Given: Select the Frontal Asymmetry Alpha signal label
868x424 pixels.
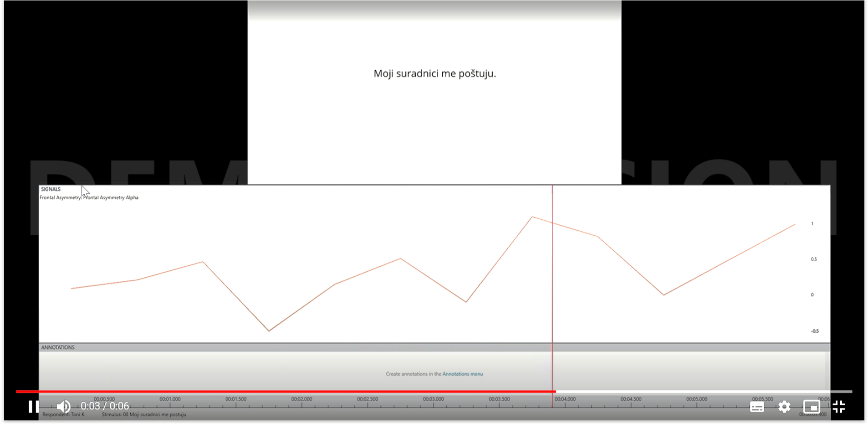Looking at the screenshot, I should point(89,197).
